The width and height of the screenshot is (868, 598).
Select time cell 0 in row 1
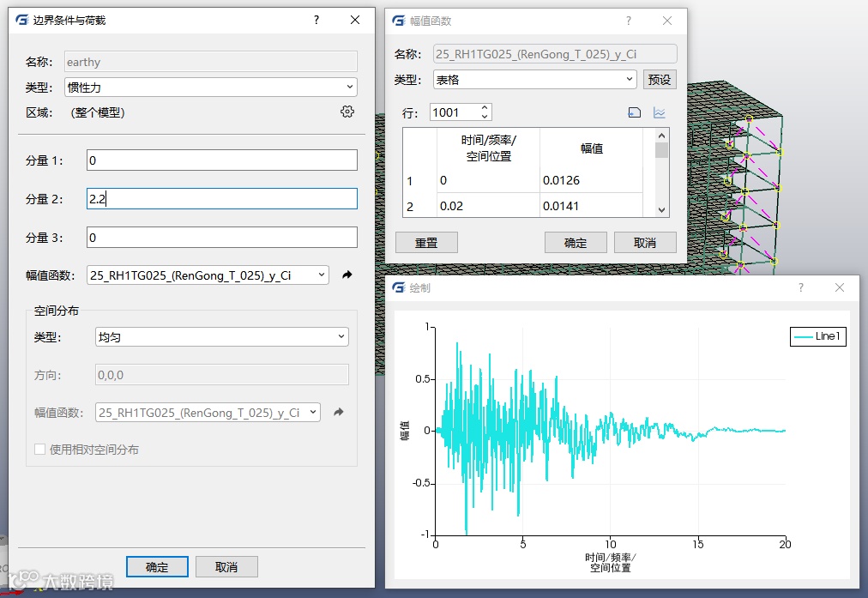(x=488, y=180)
